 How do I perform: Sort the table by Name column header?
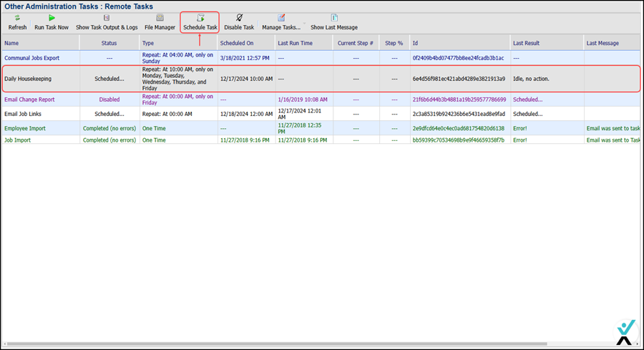pyautogui.click(x=11, y=43)
